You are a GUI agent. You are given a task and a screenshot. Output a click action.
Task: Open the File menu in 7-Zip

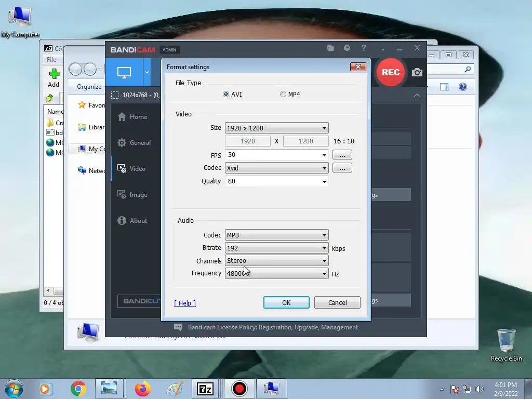pyautogui.click(x=51, y=59)
